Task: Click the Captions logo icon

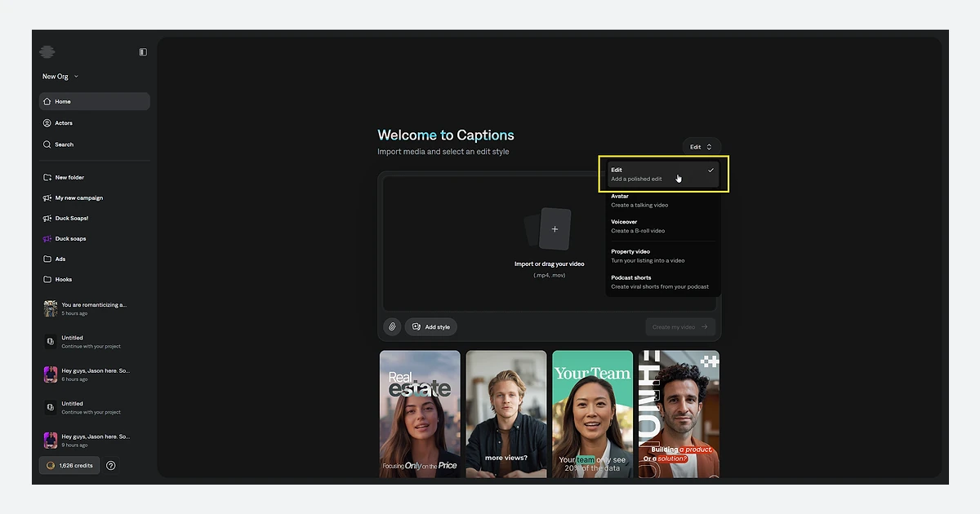Action: 47,51
